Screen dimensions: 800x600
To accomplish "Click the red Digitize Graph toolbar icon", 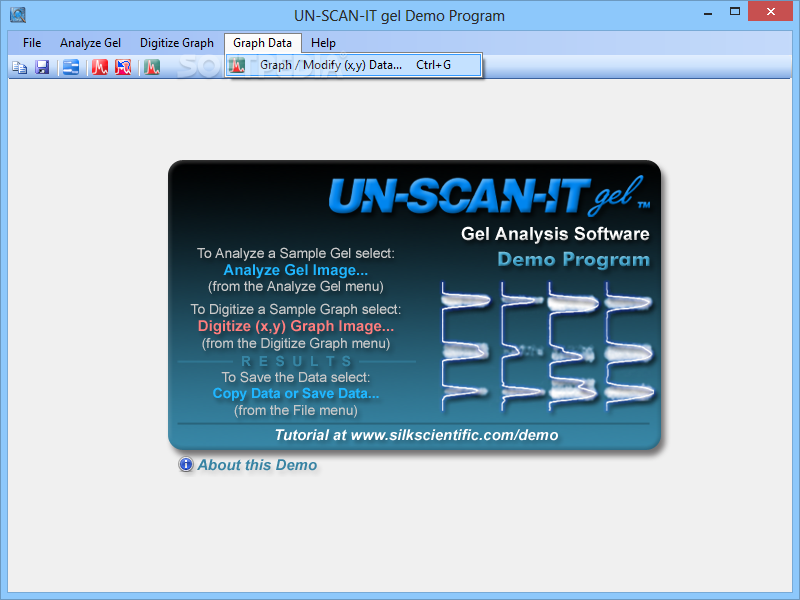I will point(100,67).
